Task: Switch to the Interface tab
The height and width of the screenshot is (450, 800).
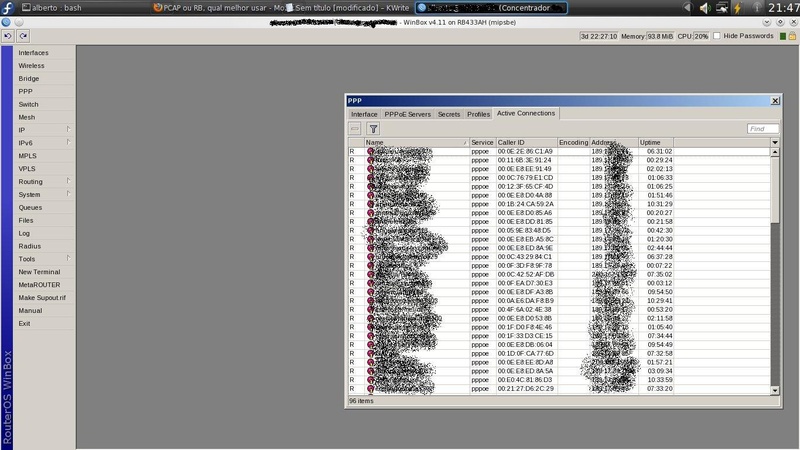Action: [364, 114]
